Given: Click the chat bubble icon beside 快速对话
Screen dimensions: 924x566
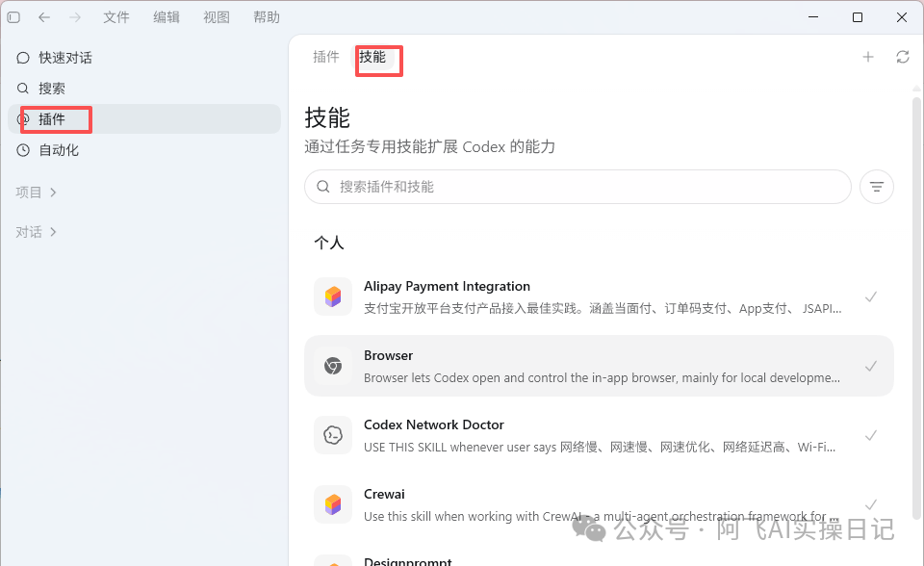Looking at the screenshot, I should pos(23,58).
